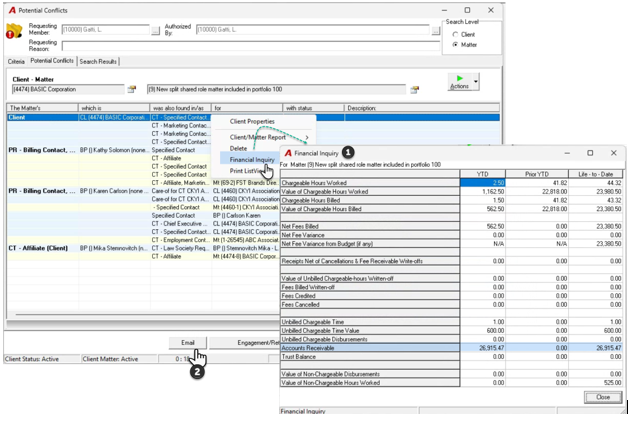The height and width of the screenshot is (423, 633).
Task: Click the Client field showing BASIC Corporation
Action: pos(68,89)
